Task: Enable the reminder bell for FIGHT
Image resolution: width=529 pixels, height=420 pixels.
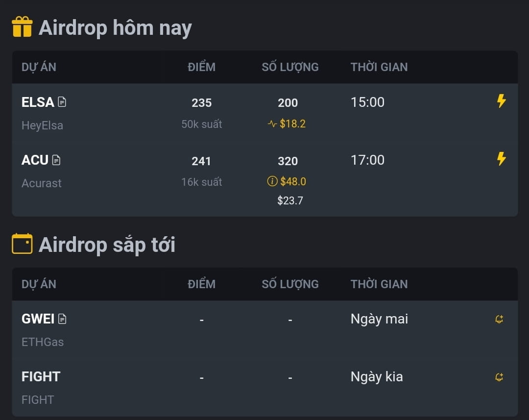Action: click(x=499, y=377)
